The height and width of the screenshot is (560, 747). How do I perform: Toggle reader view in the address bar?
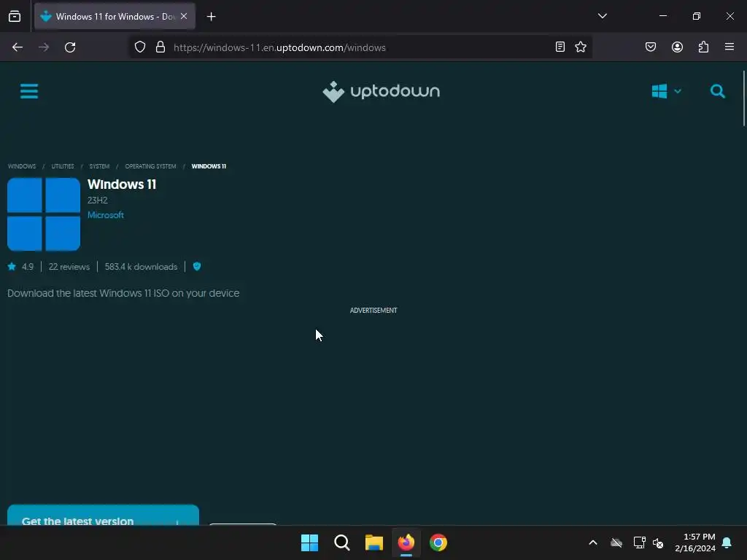(560, 47)
